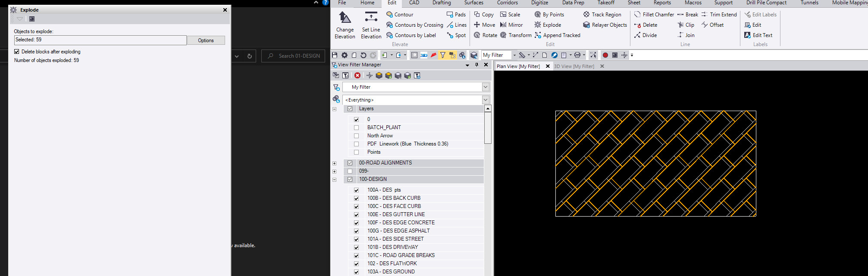The image size is (868, 276).
Task: Switch to the 3D View tab
Action: click(x=574, y=66)
